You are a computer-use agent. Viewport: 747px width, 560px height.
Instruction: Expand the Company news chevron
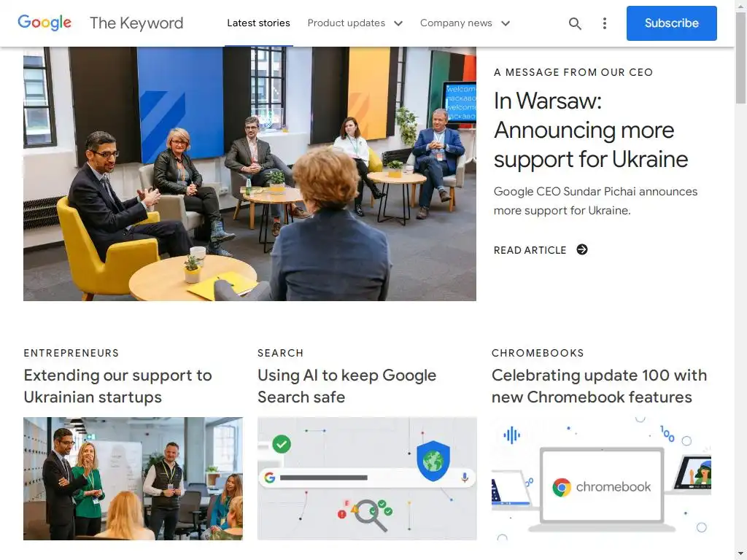506,23
